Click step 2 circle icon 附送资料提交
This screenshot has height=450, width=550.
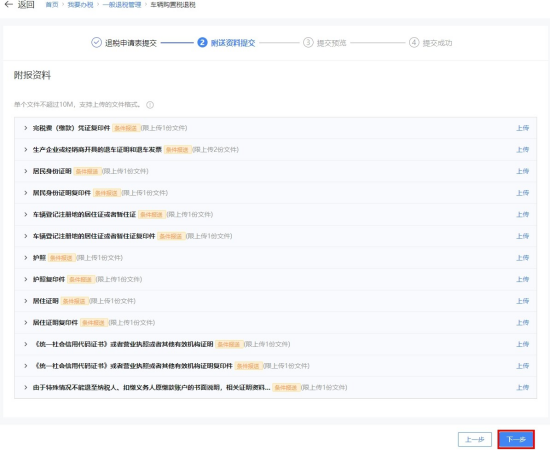tap(202, 42)
